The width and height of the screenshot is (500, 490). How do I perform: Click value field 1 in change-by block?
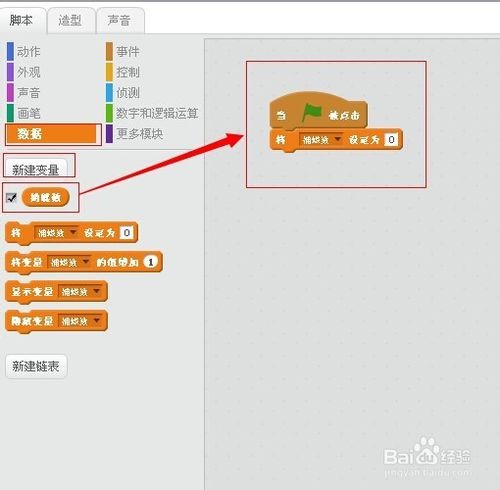tap(151, 262)
